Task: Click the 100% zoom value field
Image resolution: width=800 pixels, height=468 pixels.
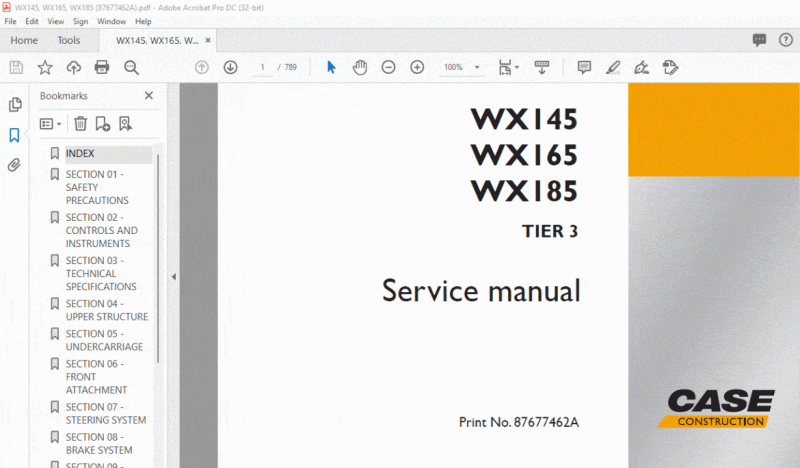Action: click(x=453, y=67)
